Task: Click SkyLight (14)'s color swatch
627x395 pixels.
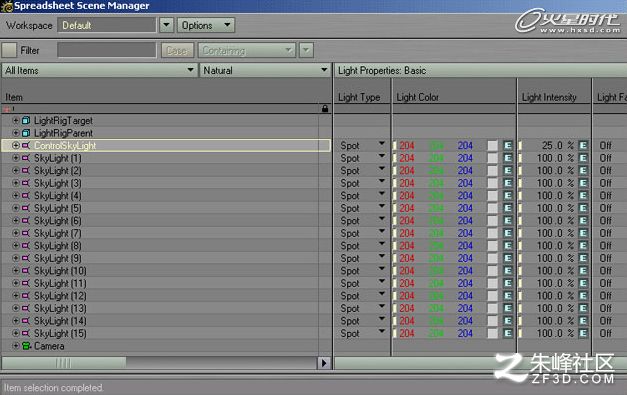Action: (493, 321)
